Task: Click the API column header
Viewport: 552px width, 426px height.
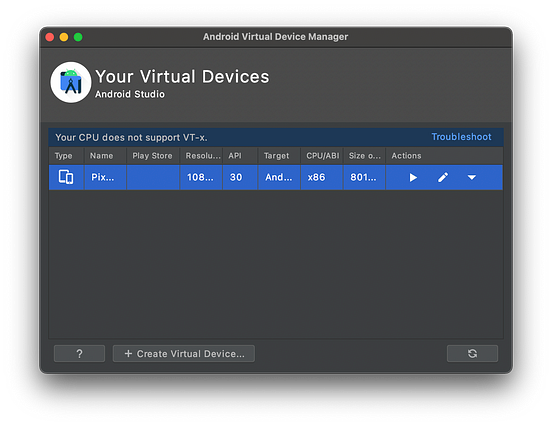Action: tap(240, 156)
